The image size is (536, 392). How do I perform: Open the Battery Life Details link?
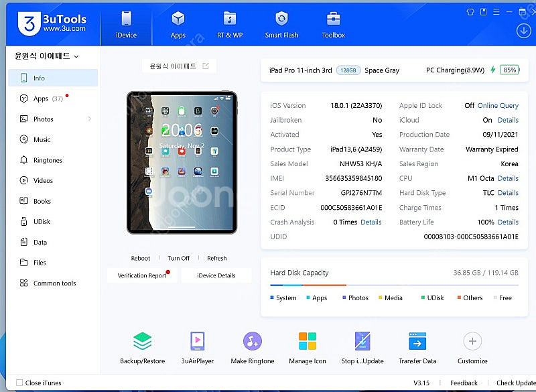(508, 222)
